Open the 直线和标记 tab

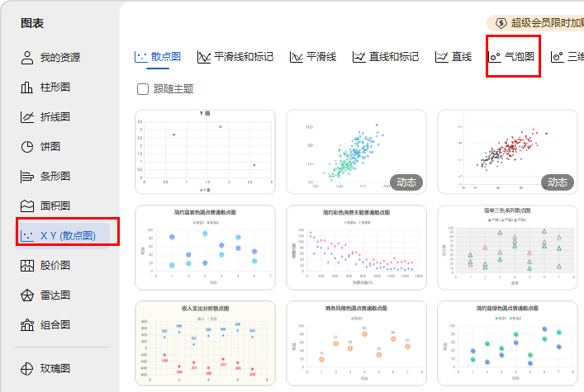coord(385,57)
